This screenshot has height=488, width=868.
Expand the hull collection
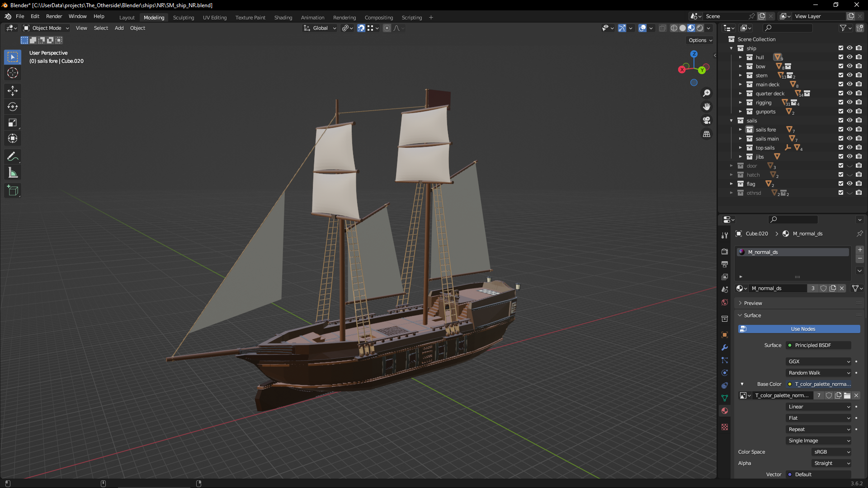click(741, 57)
